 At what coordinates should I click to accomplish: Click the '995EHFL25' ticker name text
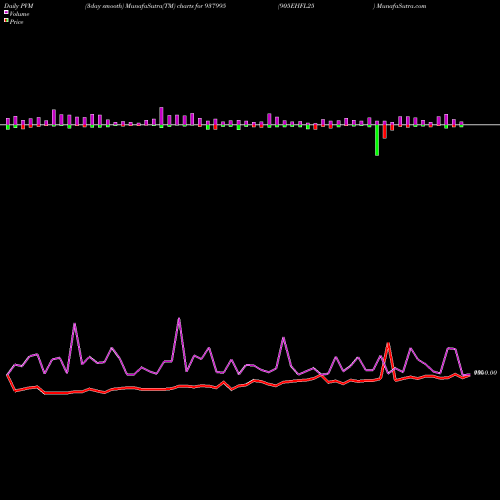297,6
